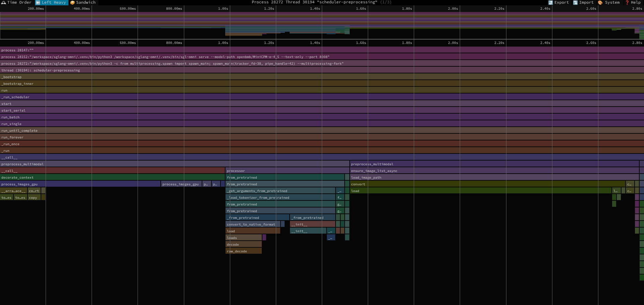The width and height of the screenshot is (644, 305).
Task: Select the convert_to_native_format frame
Action: (253, 224)
